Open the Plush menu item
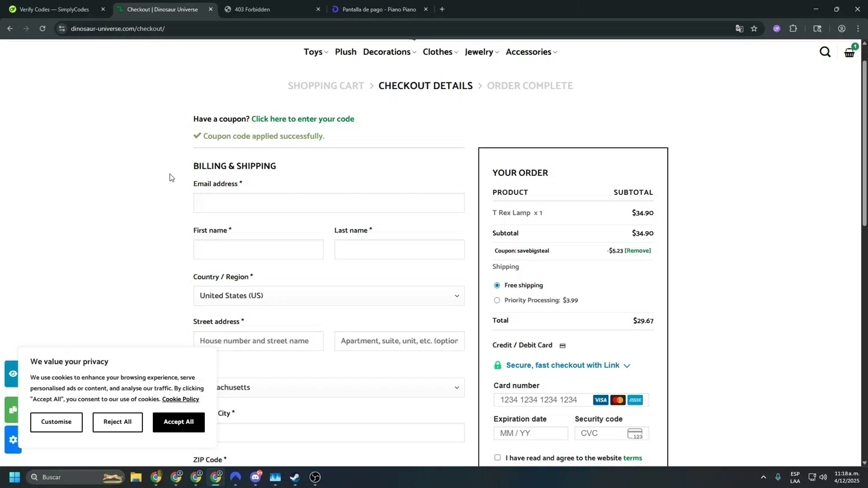This screenshot has height=488, width=868. 345,52
